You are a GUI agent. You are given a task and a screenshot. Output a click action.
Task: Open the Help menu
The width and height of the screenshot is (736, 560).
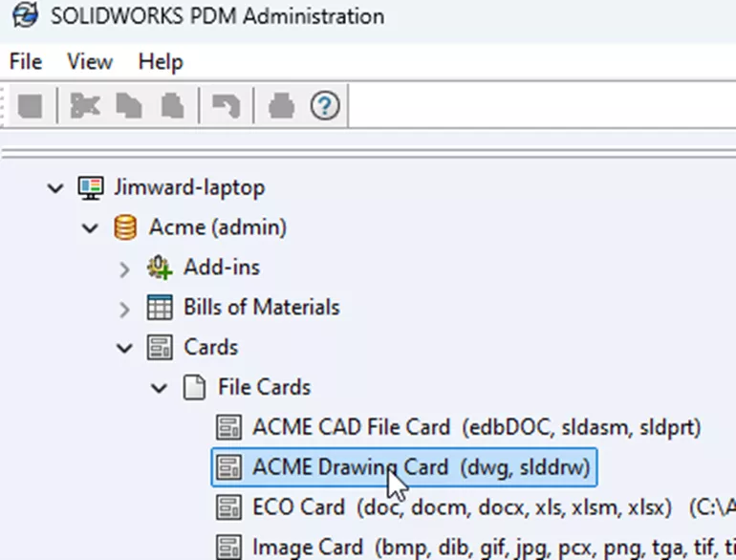[x=160, y=61]
